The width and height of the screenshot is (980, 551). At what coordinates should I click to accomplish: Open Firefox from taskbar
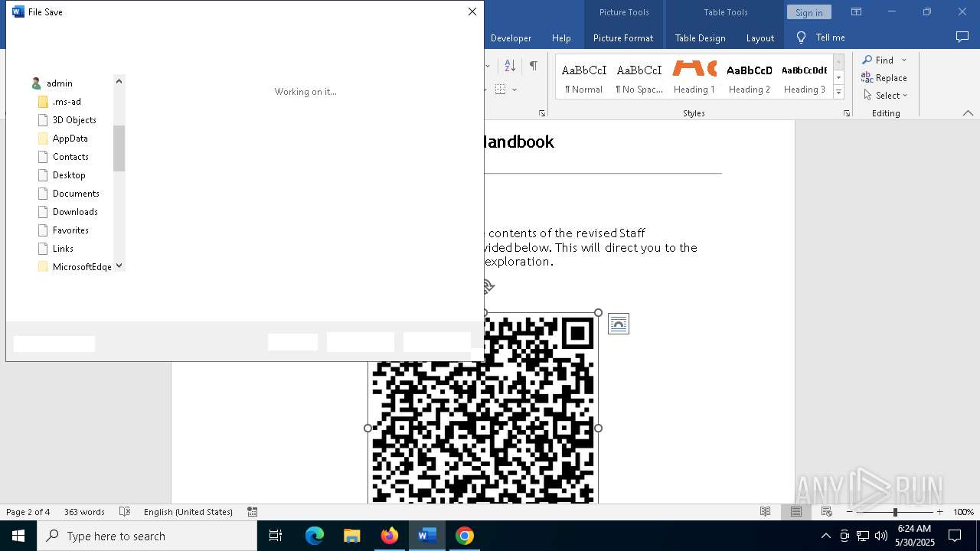pos(390,536)
